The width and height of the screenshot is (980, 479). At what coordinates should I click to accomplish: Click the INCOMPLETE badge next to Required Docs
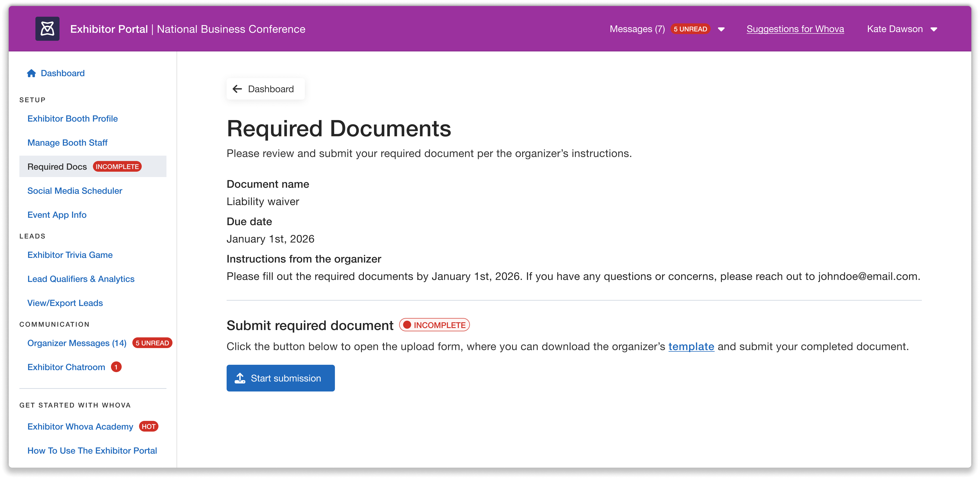coord(117,166)
